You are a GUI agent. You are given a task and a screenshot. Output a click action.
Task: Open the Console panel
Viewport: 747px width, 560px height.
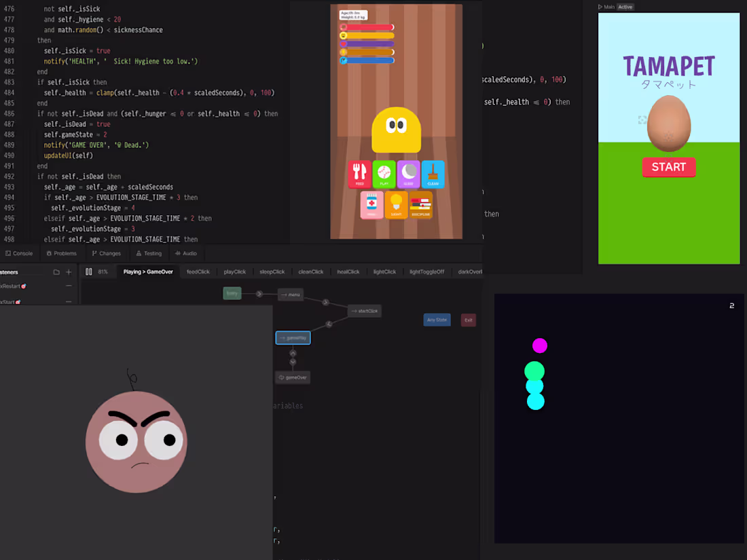(x=20, y=253)
